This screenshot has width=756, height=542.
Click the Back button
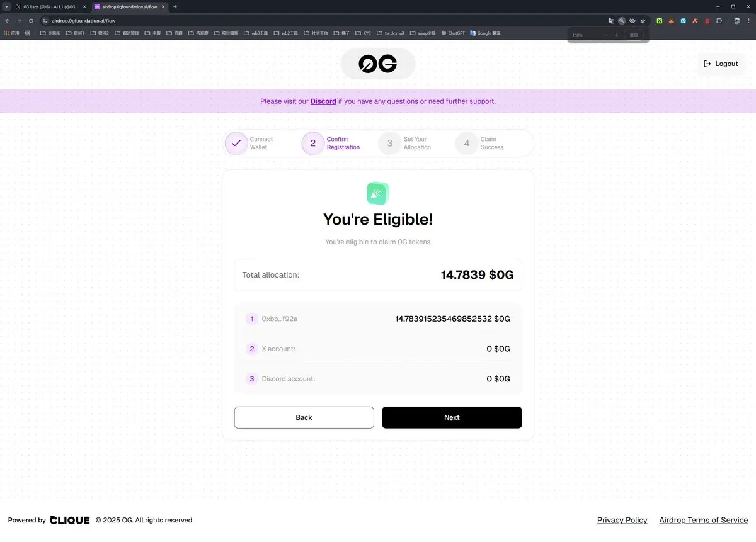pyautogui.click(x=304, y=417)
